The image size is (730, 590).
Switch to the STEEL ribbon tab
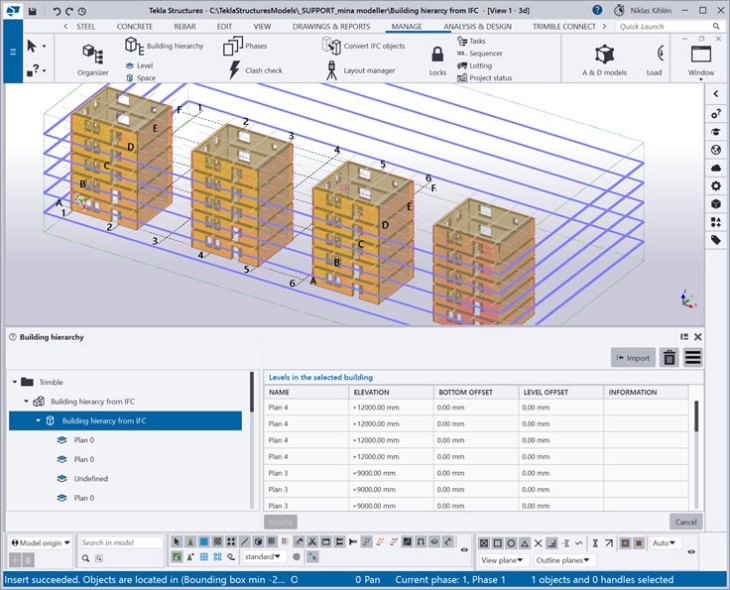click(x=86, y=27)
